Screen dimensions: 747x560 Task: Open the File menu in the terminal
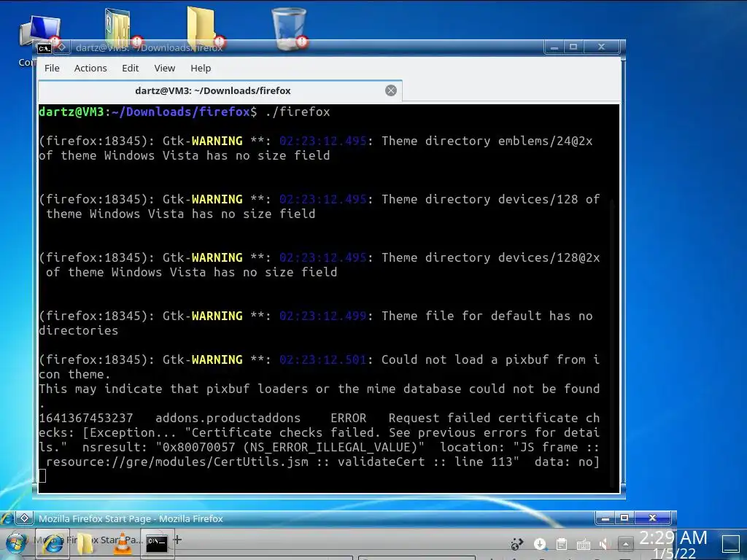[x=52, y=68]
